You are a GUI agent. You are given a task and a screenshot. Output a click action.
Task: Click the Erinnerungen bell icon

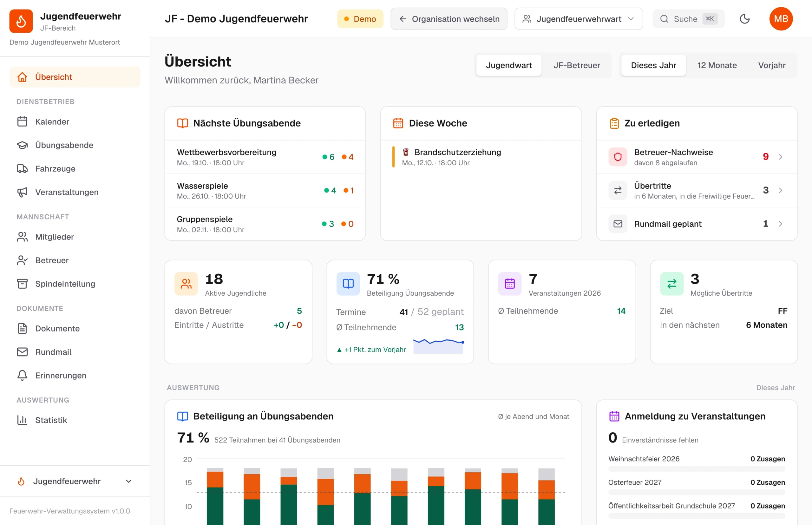(22, 375)
